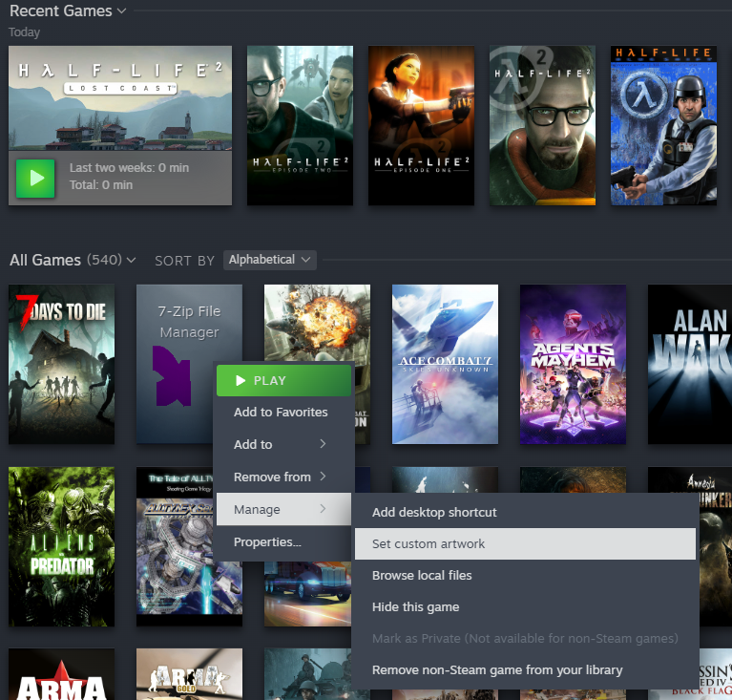Select the Alan Wake game cover
This screenshot has width=732, height=700.
coord(690,364)
